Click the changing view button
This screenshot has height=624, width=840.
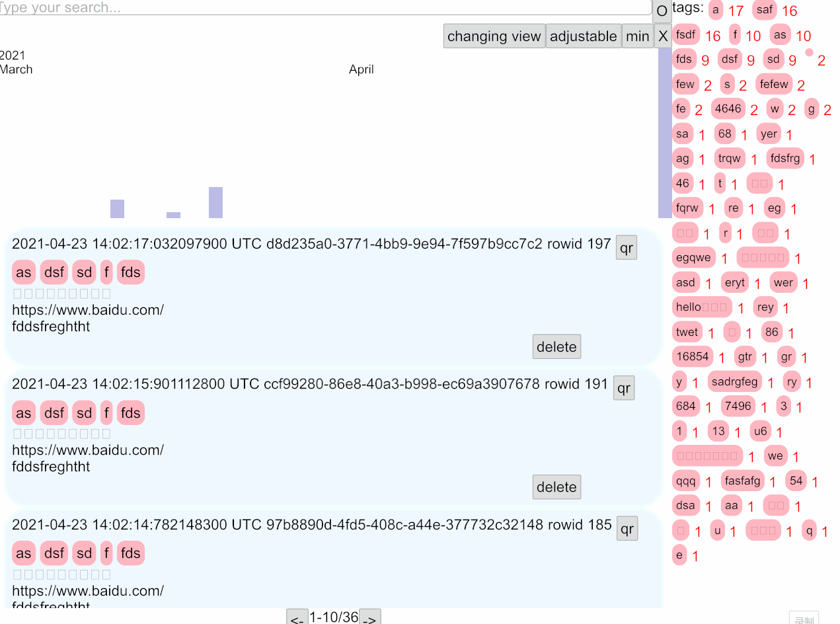click(494, 36)
